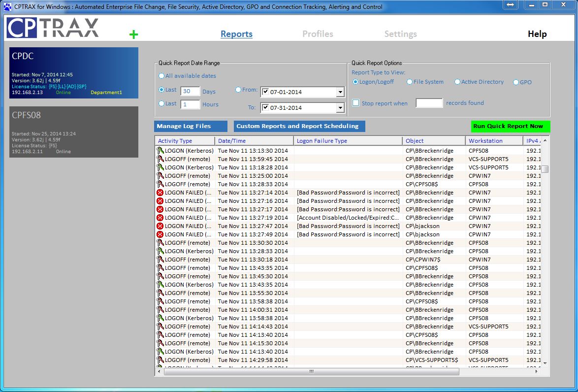Open the From date dropdown arrow
The width and height of the screenshot is (578, 392).
[x=340, y=92]
